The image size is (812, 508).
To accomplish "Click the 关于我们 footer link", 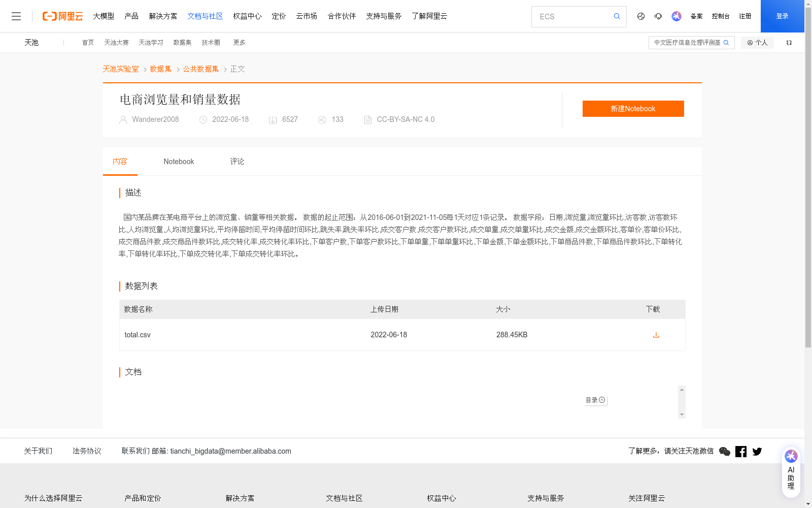I will pos(38,451).
